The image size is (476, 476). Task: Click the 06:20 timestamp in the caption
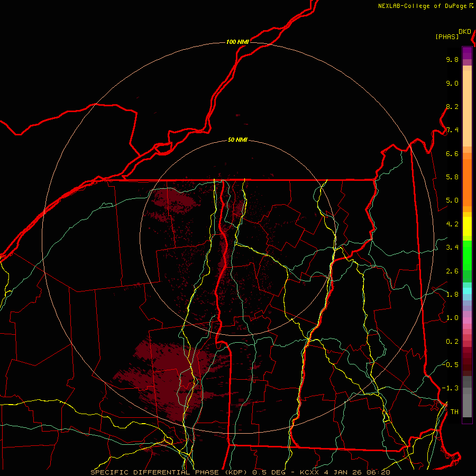tap(378, 472)
